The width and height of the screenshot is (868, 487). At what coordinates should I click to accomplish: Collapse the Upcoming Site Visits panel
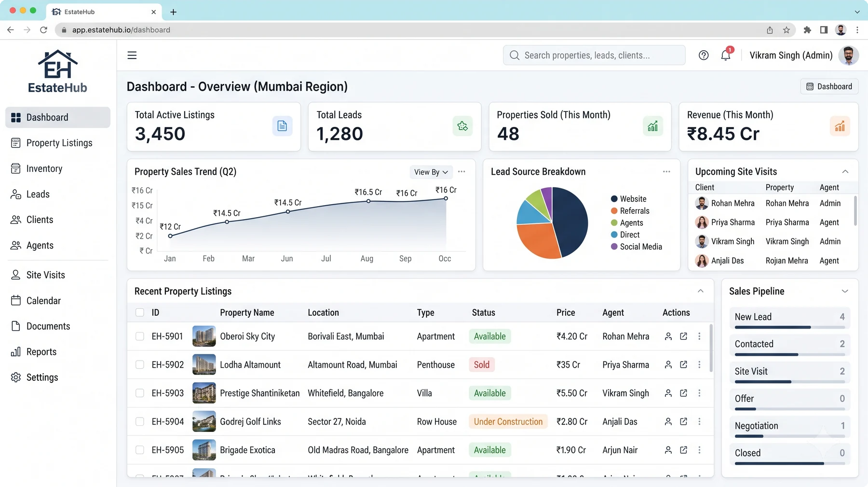coord(845,171)
